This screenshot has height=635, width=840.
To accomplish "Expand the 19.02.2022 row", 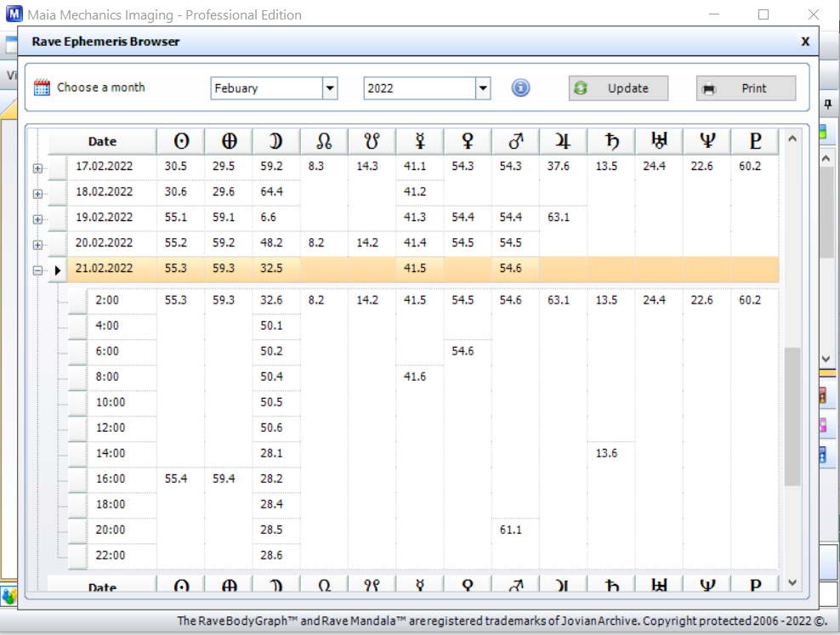I will [37, 219].
